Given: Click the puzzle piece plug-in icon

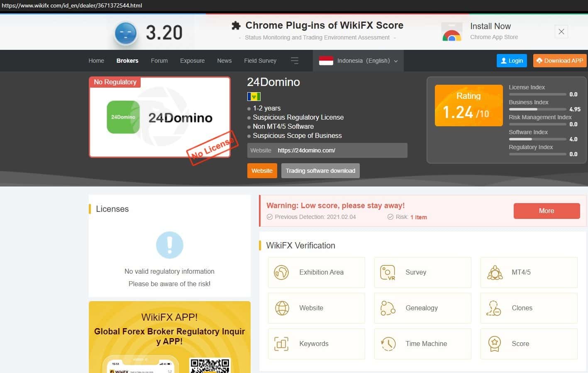Looking at the screenshot, I should [x=236, y=26].
